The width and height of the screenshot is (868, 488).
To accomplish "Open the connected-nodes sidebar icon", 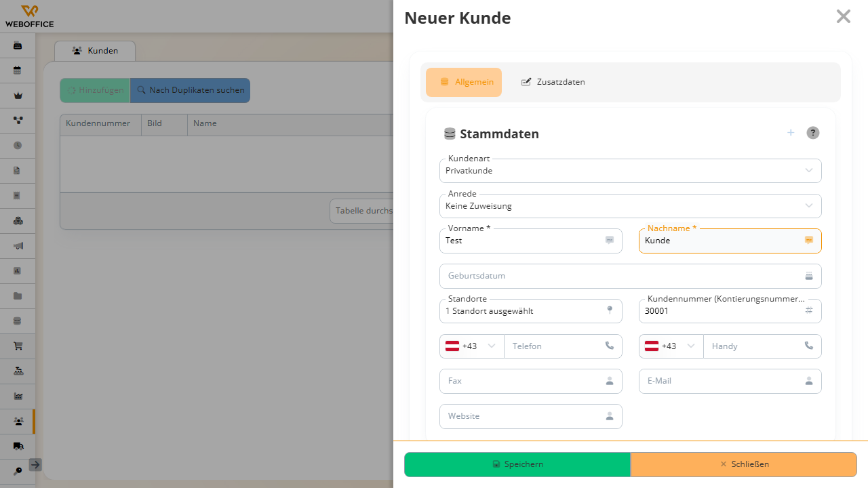I will pos(18,120).
